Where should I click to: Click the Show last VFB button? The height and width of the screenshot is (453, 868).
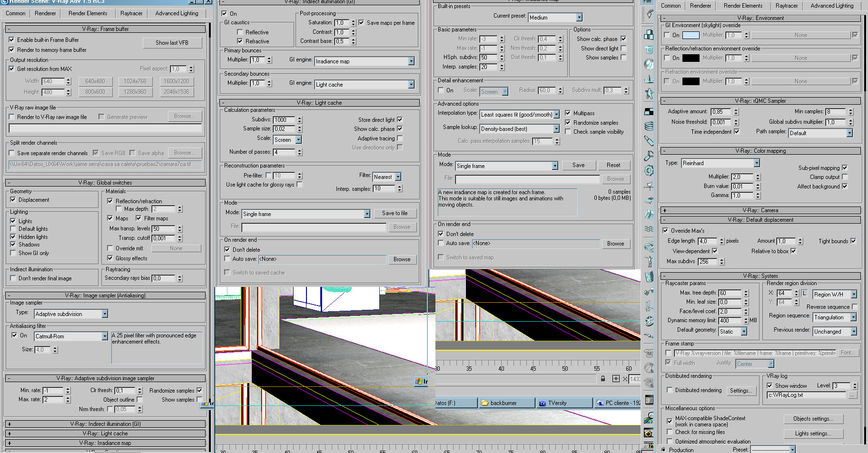(172, 43)
